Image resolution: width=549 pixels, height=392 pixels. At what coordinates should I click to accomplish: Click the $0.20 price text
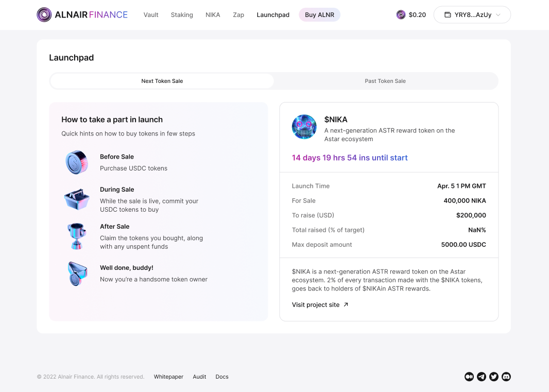click(x=417, y=15)
